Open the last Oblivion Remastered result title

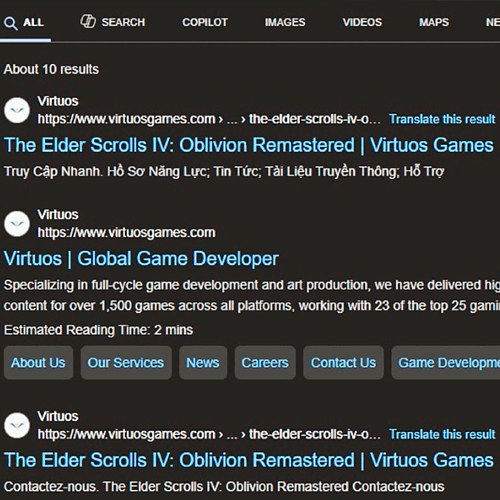pyautogui.click(x=249, y=460)
